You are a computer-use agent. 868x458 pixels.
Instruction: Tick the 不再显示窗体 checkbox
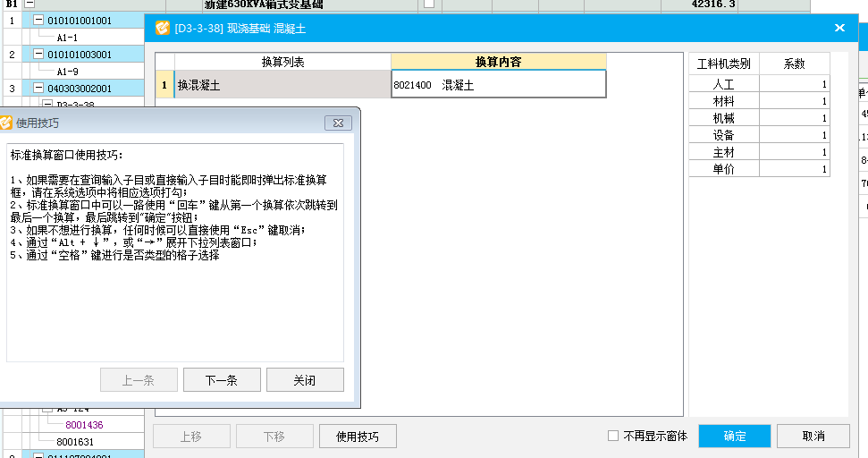click(x=613, y=436)
